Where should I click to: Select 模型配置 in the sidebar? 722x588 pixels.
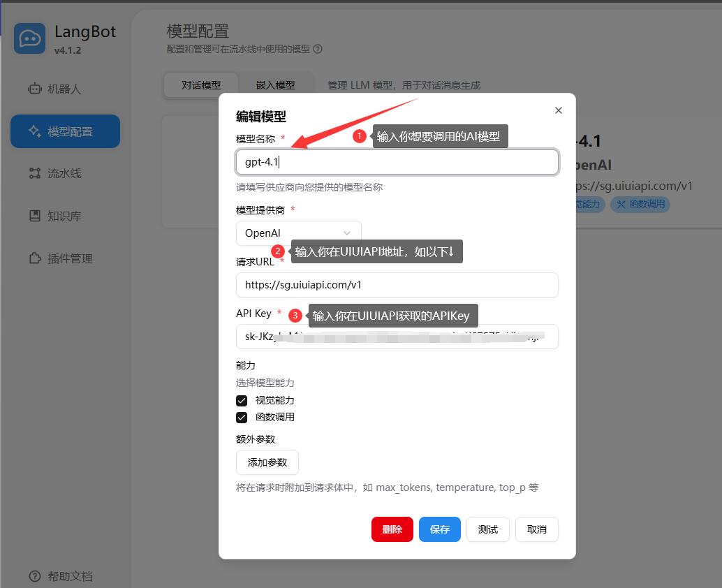pos(65,131)
